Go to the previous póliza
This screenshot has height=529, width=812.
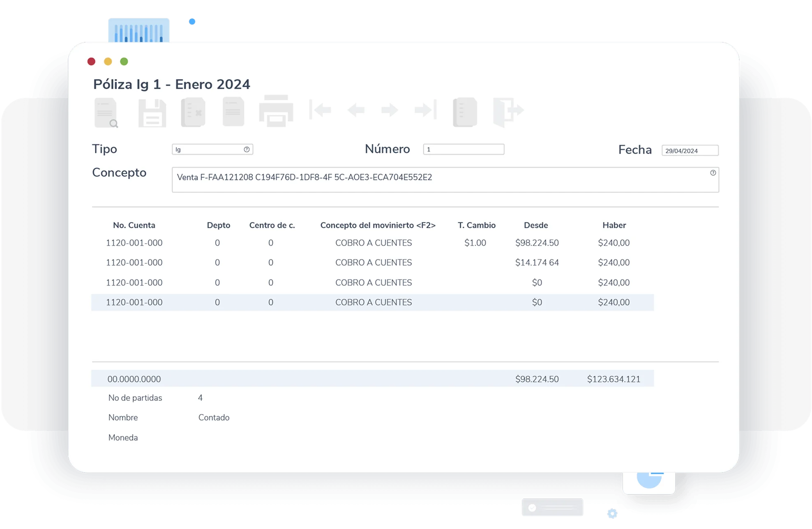[x=356, y=110]
